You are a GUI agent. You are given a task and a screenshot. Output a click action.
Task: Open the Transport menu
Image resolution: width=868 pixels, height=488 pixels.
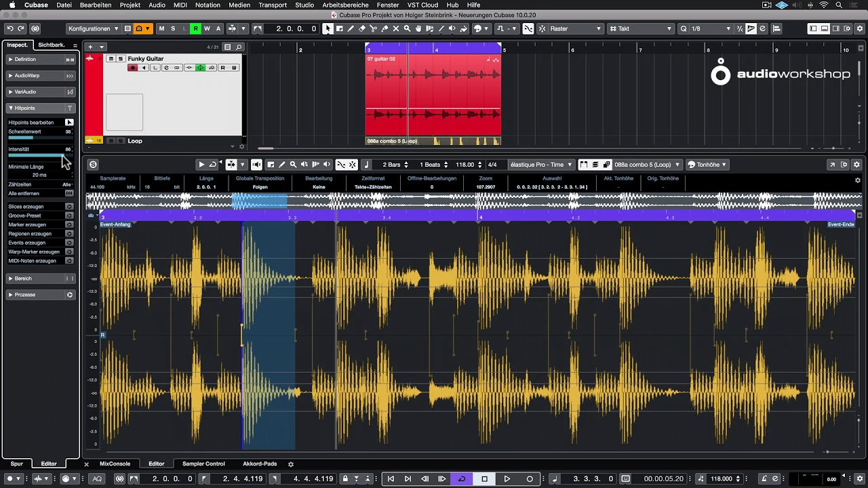tap(273, 5)
